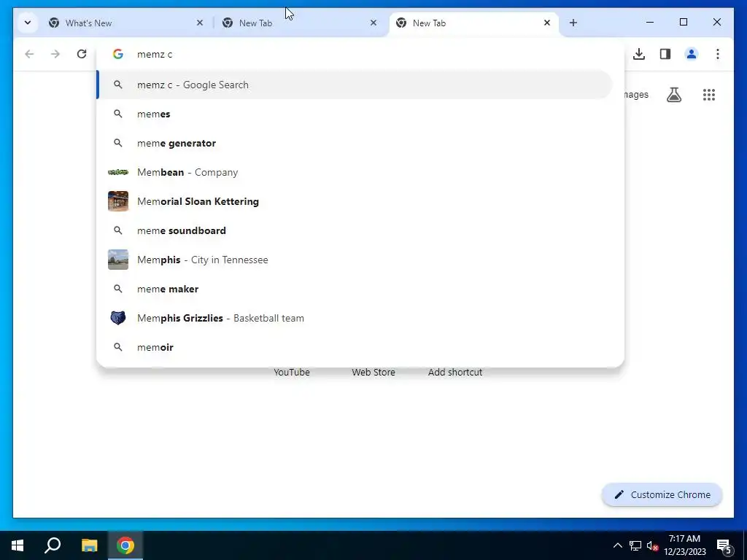The width and height of the screenshot is (747, 560).
Task: Open File Explorer from taskbar
Action: pyautogui.click(x=89, y=545)
